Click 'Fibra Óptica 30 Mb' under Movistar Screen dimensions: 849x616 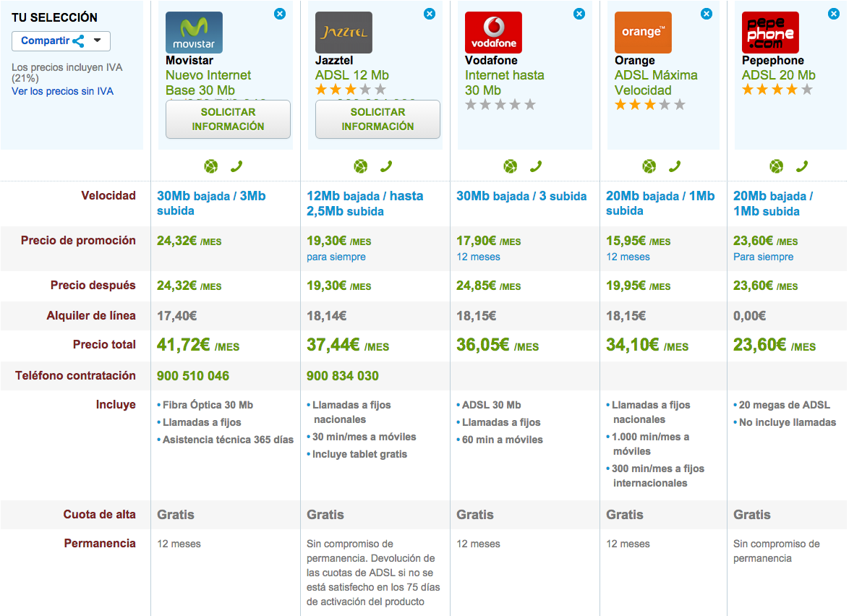(208, 405)
